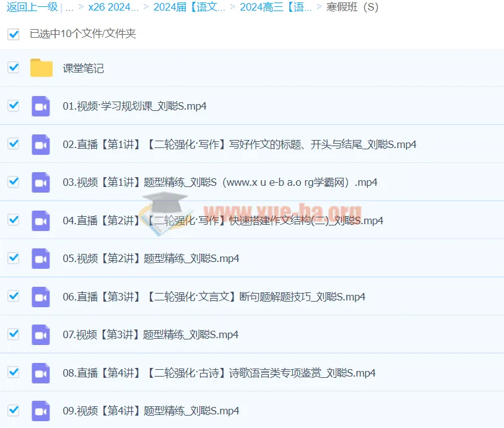Viewport: 504px width, 428px height.
Task: Uncheck the checkbox for 07.视频【第3讲】题型精练
Action: tap(13, 334)
